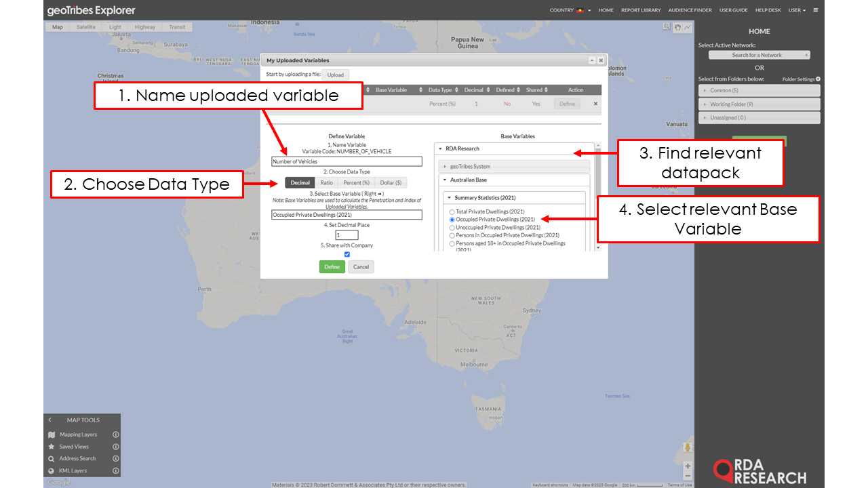The width and height of the screenshot is (868, 488).
Task: Click the Set Decimal Place input
Action: click(x=347, y=235)
